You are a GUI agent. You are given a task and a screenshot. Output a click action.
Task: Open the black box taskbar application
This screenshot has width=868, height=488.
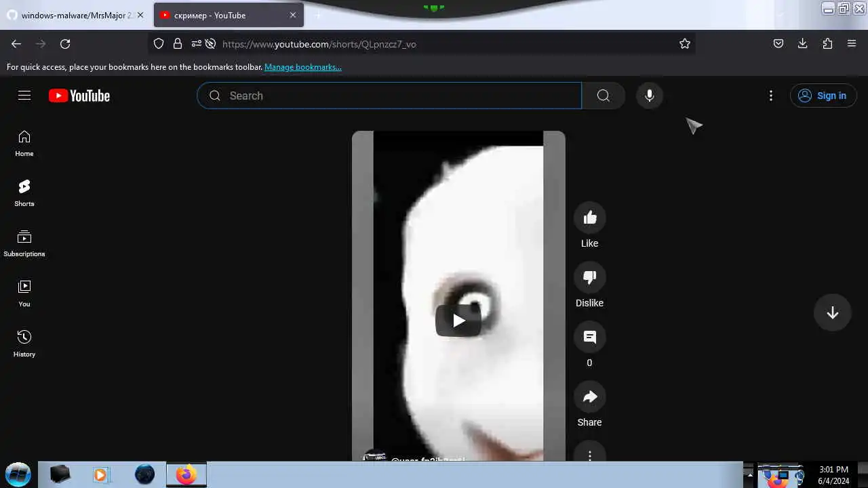pyautogui.click(x=60, y=474)
